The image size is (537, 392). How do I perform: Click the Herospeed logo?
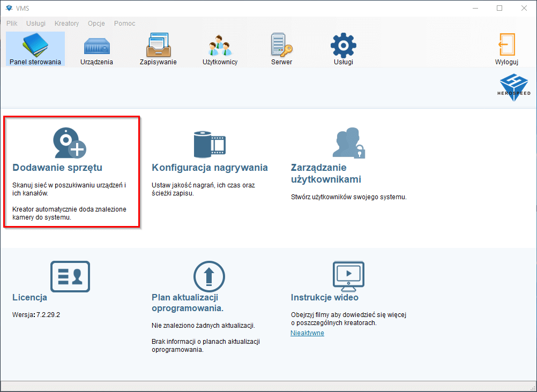coord(513,86)
